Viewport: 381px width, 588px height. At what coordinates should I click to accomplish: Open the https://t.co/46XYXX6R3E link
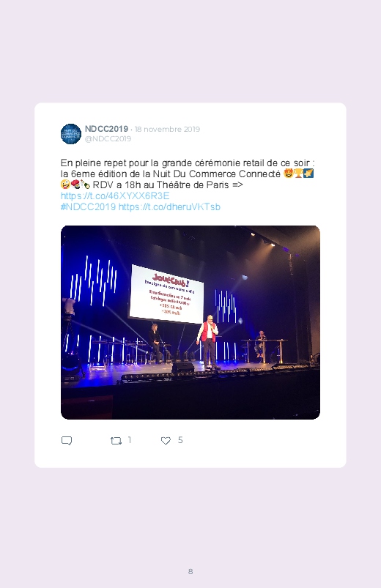(x=115, y=196)
